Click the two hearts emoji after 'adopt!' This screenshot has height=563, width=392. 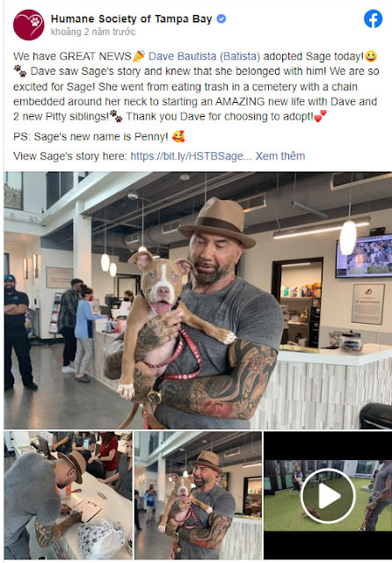pos(320,116)
